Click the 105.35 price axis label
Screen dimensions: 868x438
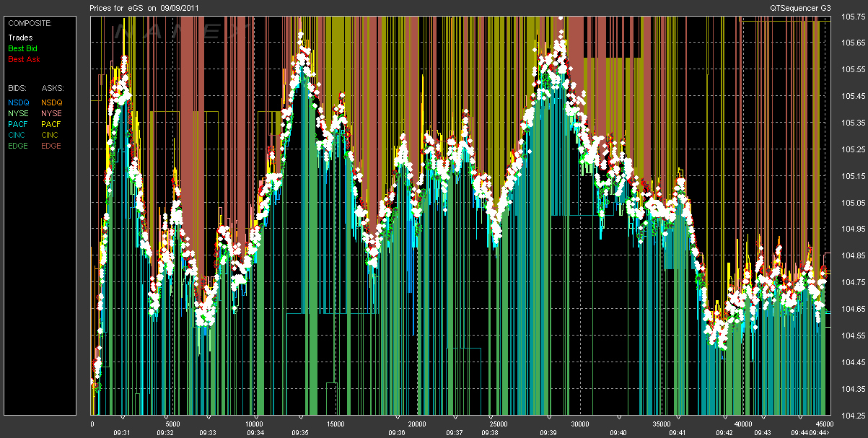point(854,123)
